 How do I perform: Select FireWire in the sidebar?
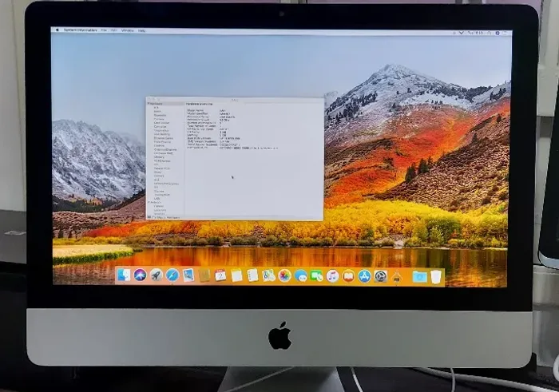click(159, 146)
